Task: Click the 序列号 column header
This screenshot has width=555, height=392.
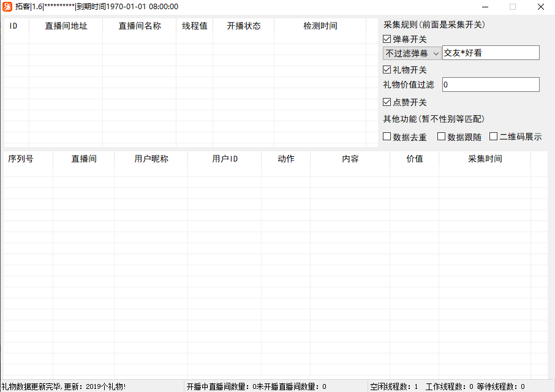Action: [21, 159]
